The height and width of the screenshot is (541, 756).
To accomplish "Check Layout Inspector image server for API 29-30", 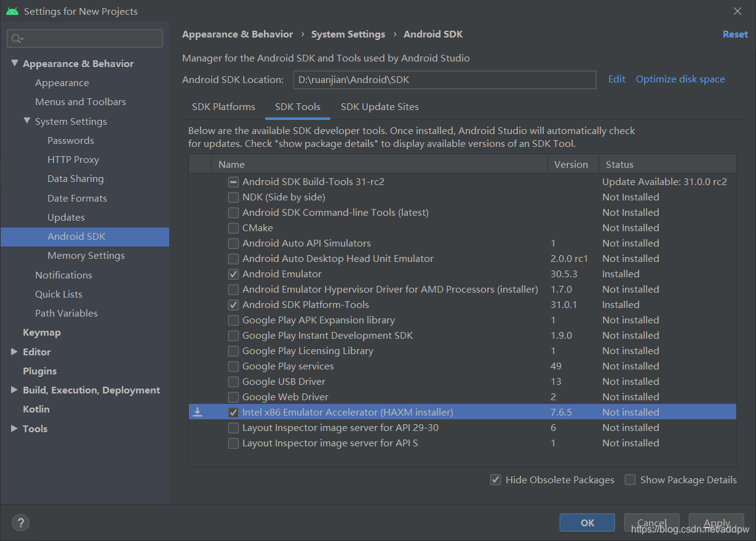I will click(233, 428).
